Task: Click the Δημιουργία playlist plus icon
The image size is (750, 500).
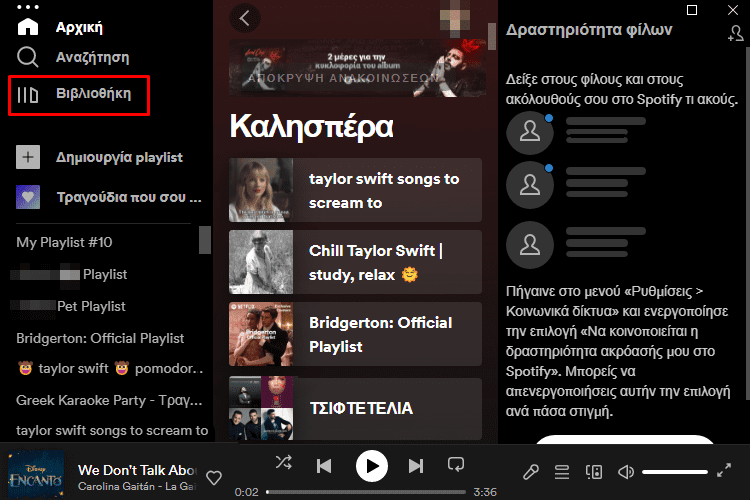Action: [28, 157]
